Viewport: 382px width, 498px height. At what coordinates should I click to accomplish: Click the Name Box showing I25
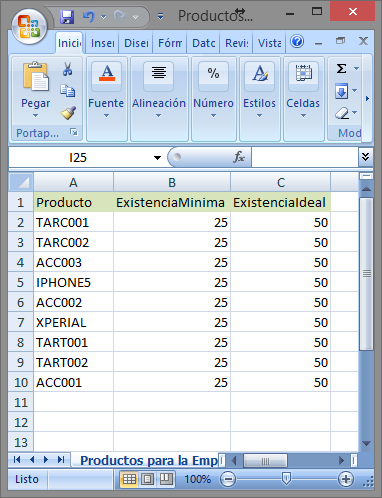point(78,158)
